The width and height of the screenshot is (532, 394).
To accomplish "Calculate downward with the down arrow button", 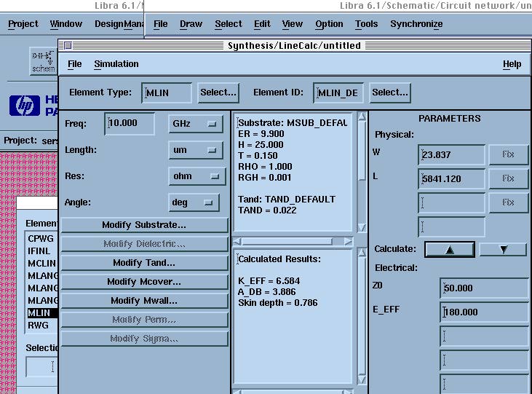I will click(x=504, y=250).
